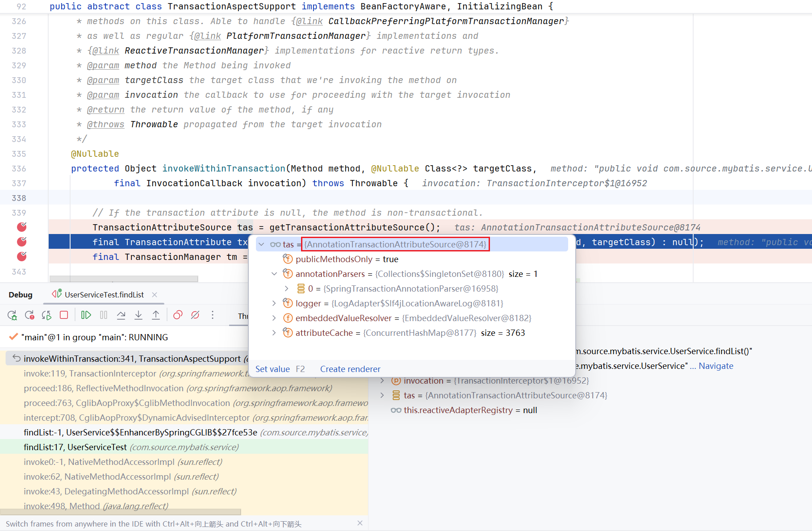
Task: Click the @Nullable annotation on line 335
Action: (95, 154)
